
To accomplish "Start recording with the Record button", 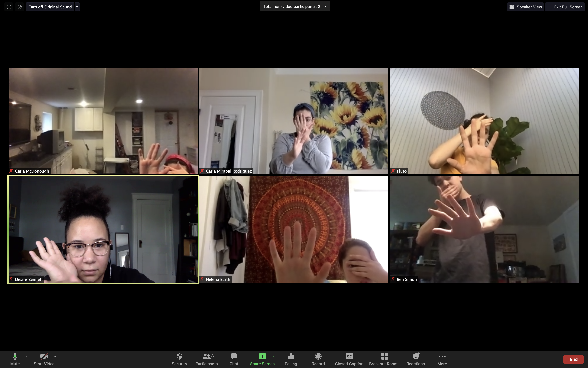I will [318, 359].
